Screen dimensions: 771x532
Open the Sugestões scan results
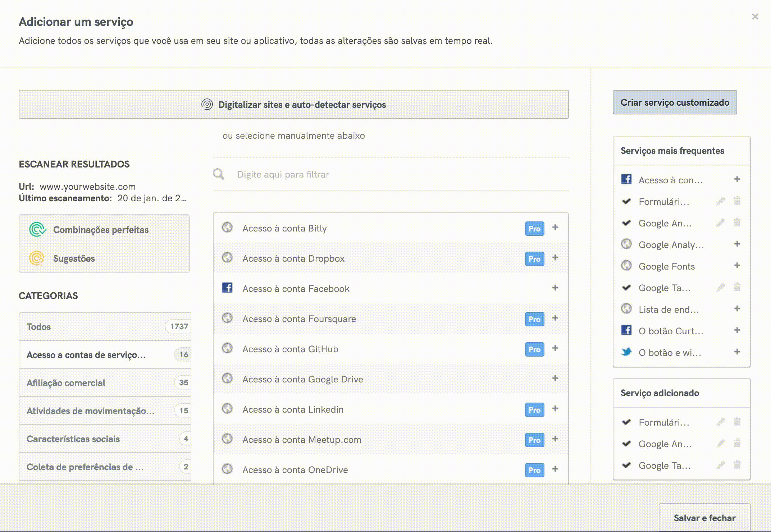[x=74, y=258]
